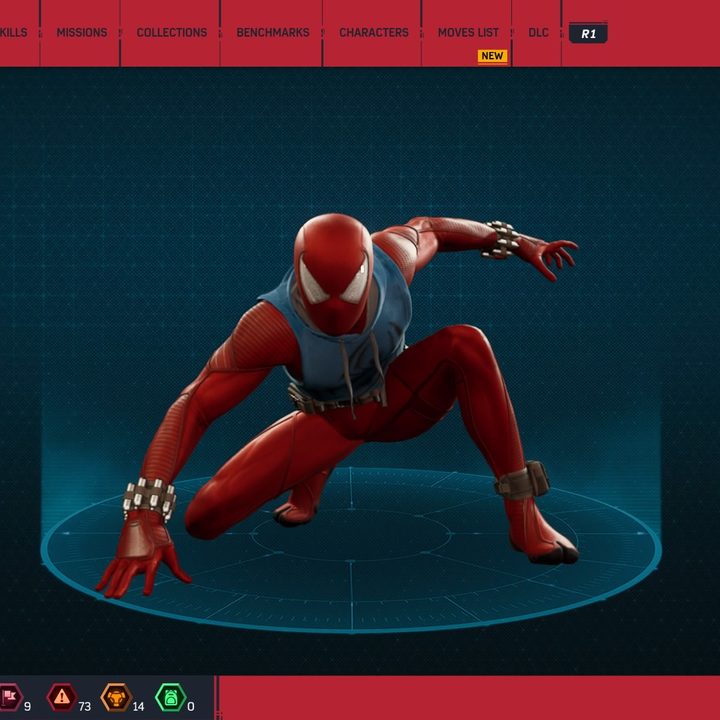Open the Moves List tab
The image size is (720, 720).
pos(468,33)
